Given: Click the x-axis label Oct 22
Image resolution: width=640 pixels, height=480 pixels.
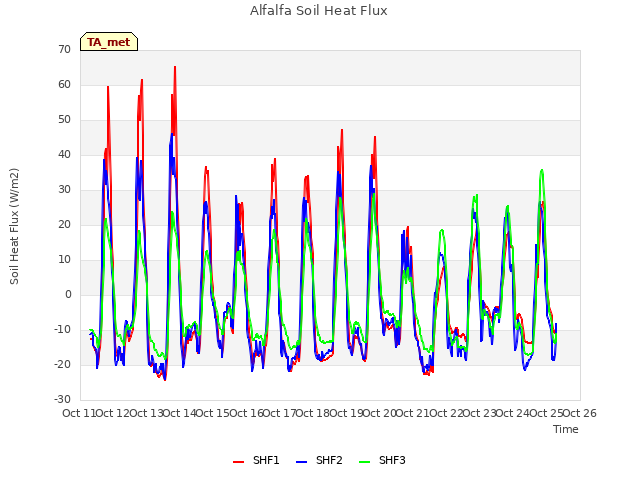Looking at the screenshot, I should pyautogui.click(x=446, y=413).
